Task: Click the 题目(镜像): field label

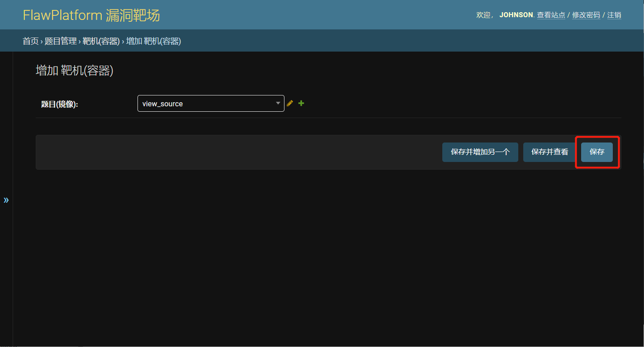Action: click(60, 104)
